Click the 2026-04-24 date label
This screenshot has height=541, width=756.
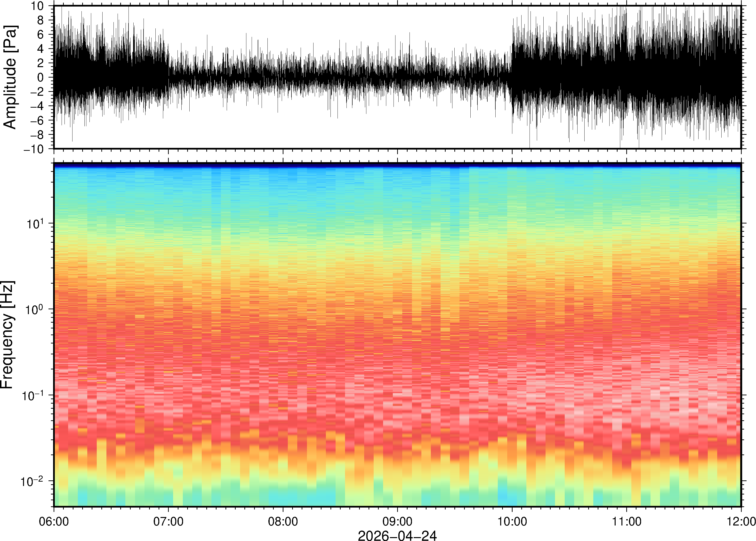[397, 535]
